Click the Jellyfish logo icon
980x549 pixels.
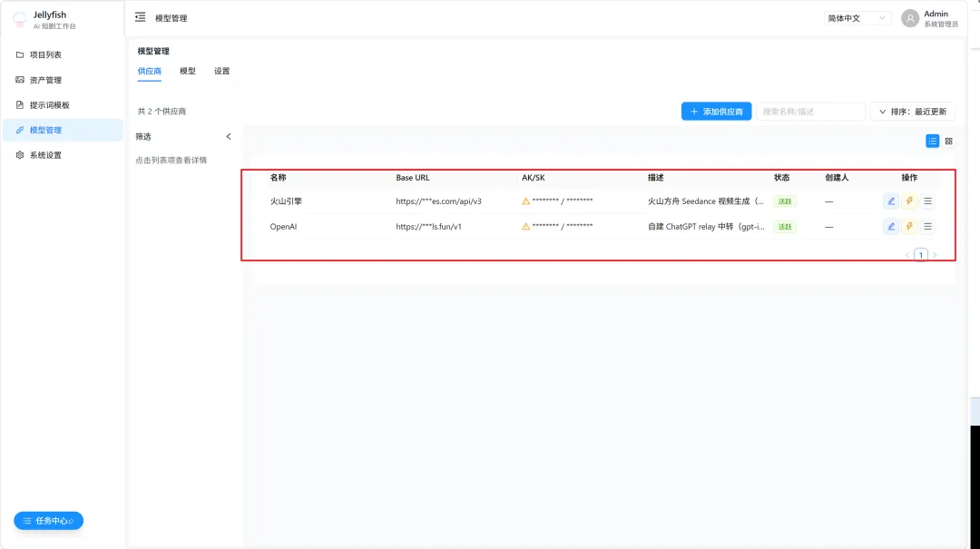coord(20,20)
